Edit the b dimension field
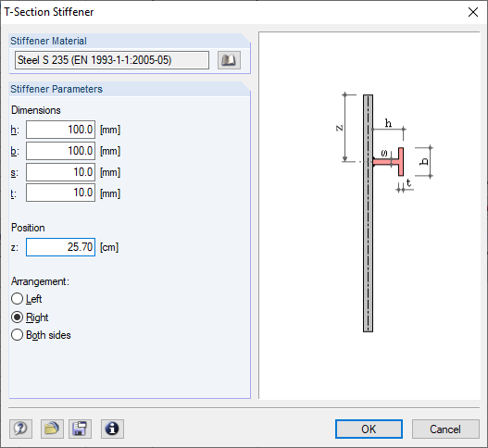 pos(61,151)
